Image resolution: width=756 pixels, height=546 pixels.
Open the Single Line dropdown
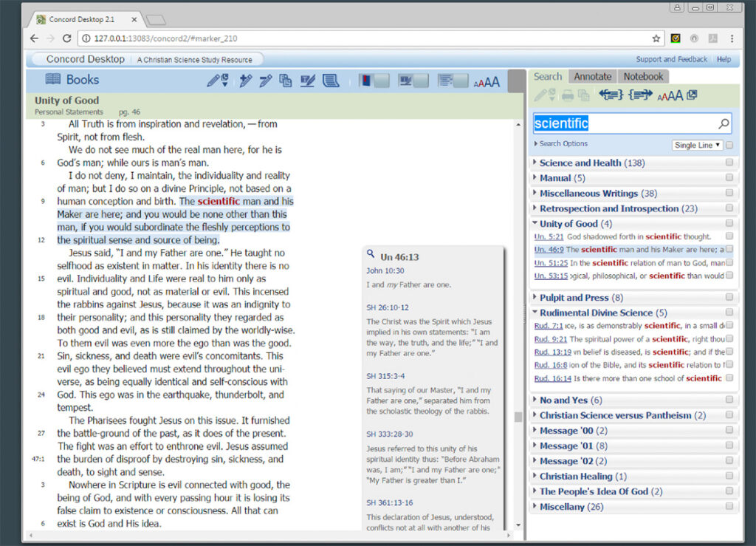point(697,146)
